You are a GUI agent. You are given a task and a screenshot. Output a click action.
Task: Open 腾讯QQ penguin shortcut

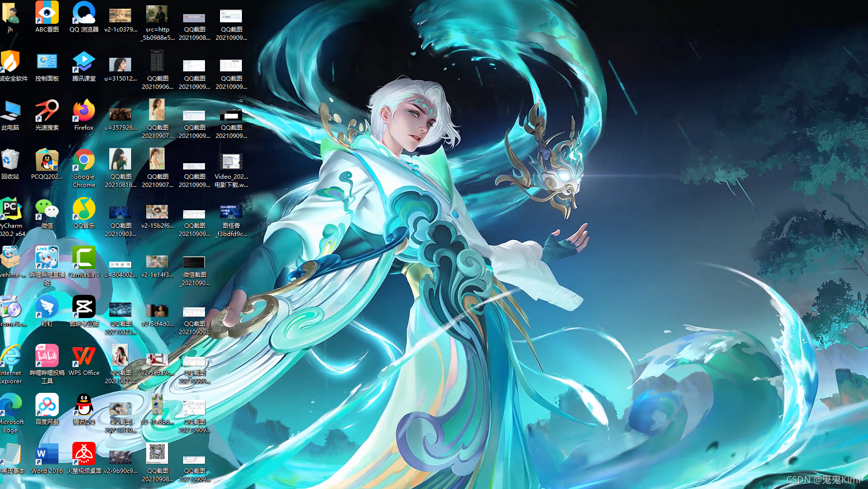coord(84,409)
